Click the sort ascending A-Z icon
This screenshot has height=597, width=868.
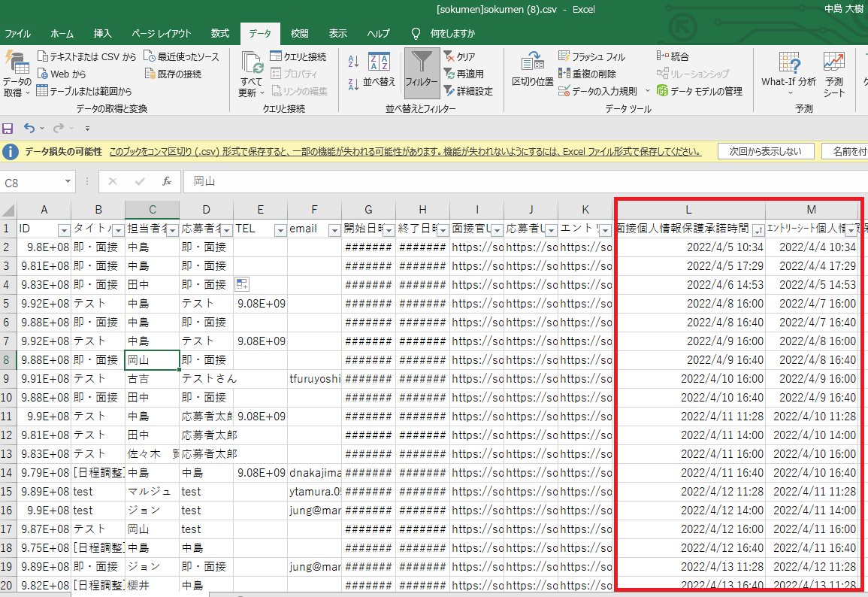(354, 62)
